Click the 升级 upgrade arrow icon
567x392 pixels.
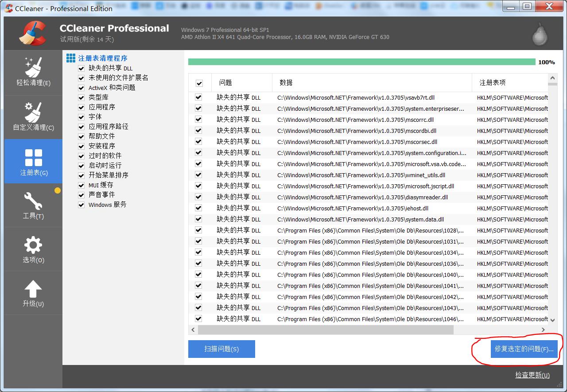[x=33, y=292]
